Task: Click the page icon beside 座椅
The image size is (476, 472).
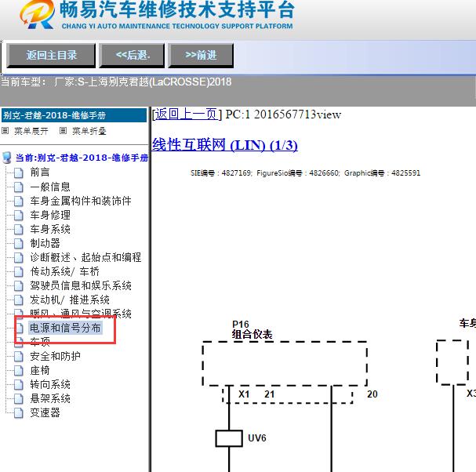Action: tap(19, 371)
